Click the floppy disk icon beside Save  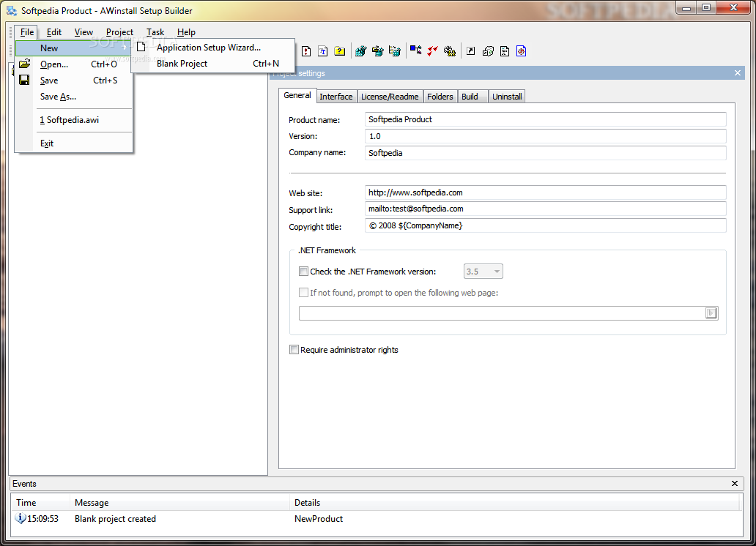24,80
